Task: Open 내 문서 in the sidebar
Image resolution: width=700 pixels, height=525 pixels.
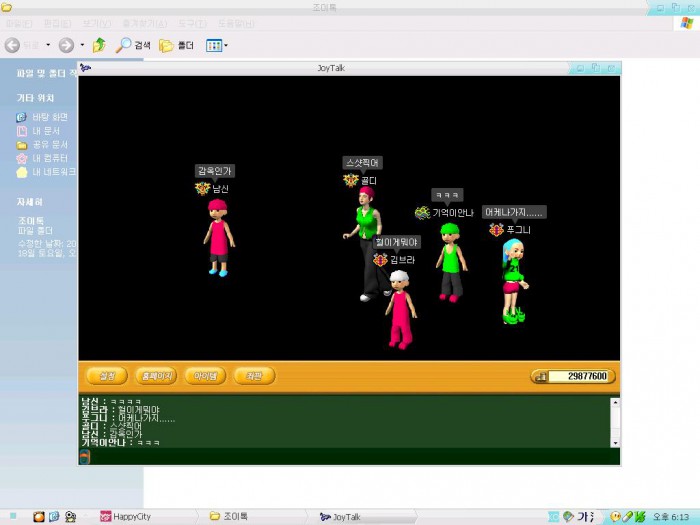Action: (x=47, y=131)
